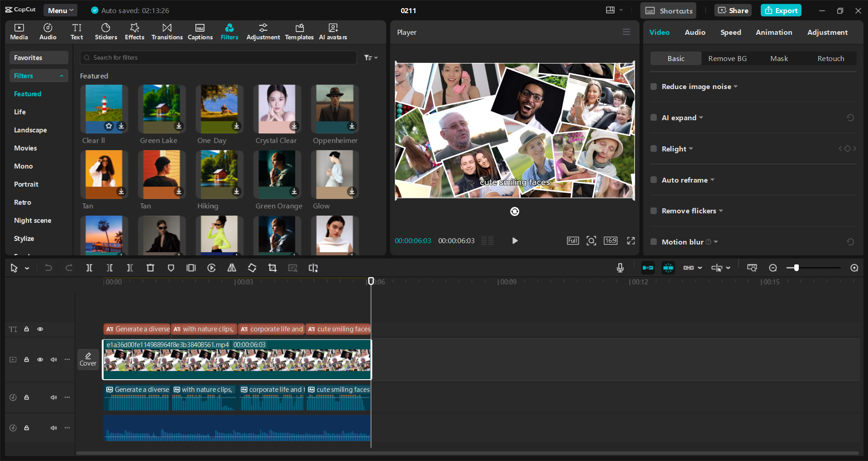This screenshot has height=461, width=868.
Task: Select the Effects panel icon
Action: point(134,31)
